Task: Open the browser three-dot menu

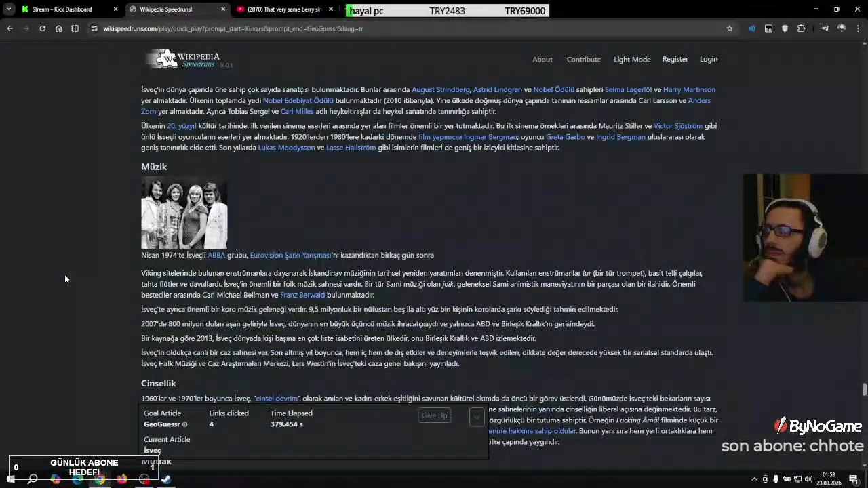Action: click(858, 28)
